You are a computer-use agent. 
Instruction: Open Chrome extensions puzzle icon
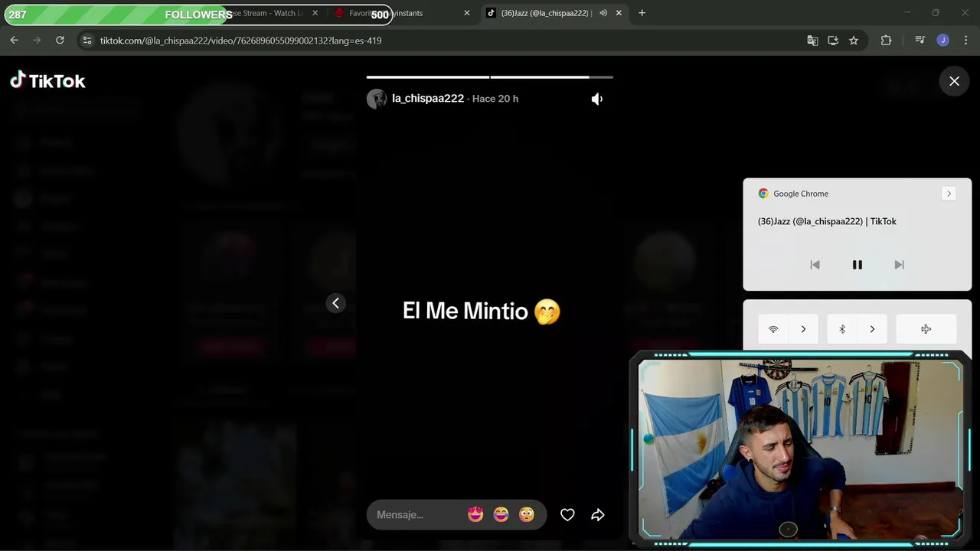886,41
